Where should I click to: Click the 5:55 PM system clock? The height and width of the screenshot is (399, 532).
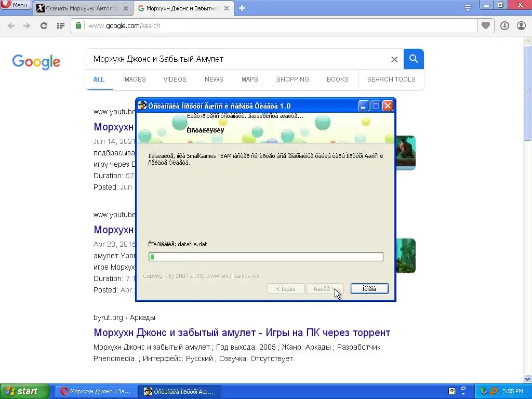click(x=513, y=392)
